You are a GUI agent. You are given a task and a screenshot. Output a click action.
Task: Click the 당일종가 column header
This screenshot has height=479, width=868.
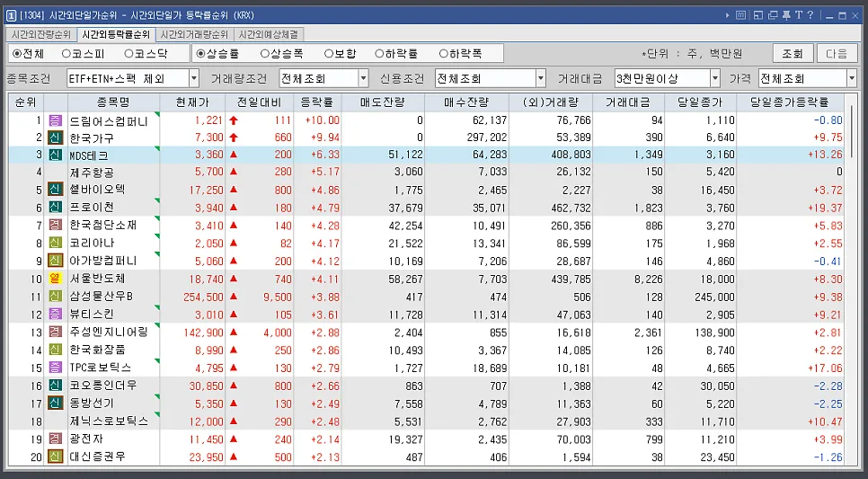coord(700,102)
